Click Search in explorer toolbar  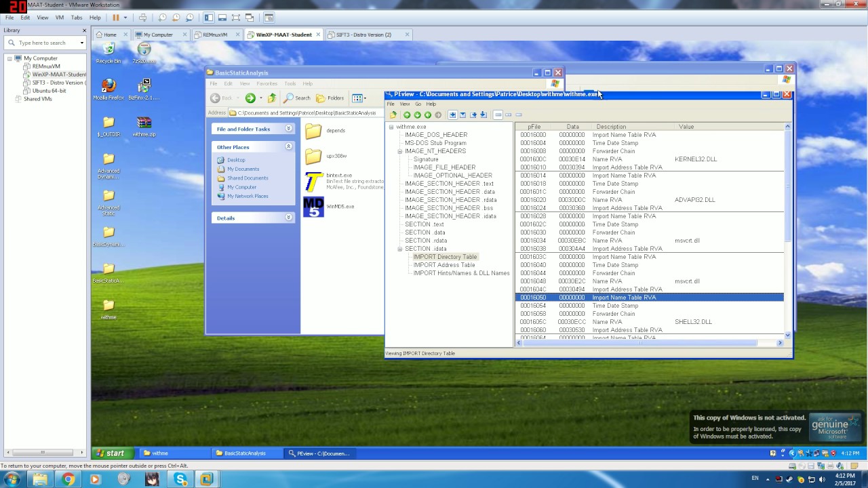(297, 98)
